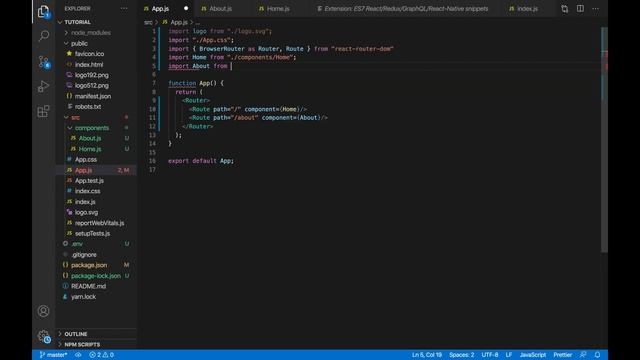Open App.test.js file
640x360 pixels.
[89, 181]
